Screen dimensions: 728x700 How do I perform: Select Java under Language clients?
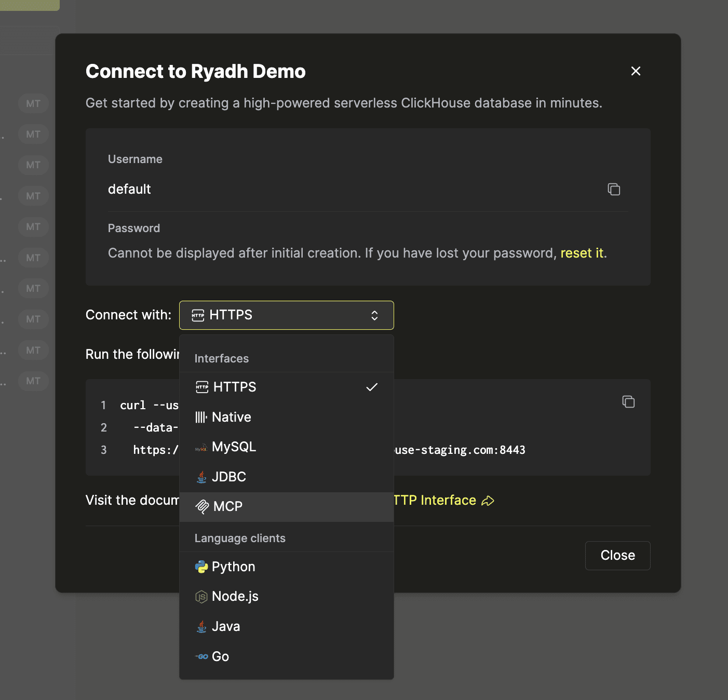coord(226,626)
